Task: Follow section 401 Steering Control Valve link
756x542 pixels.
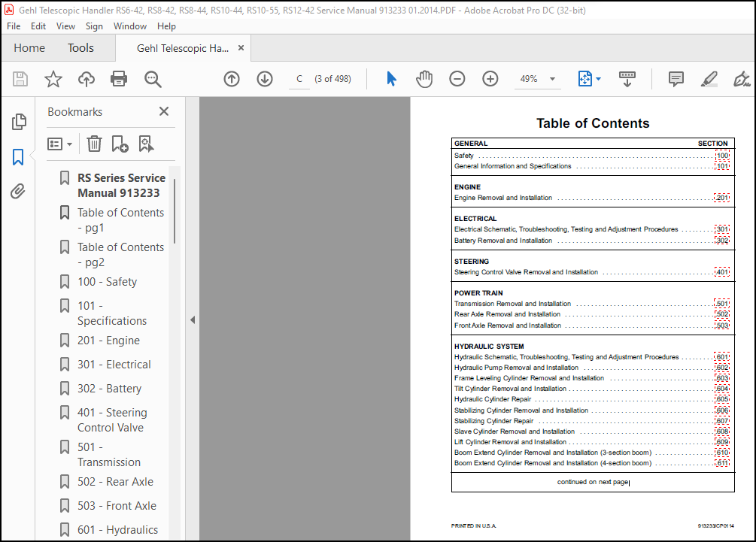Action: pos(721,272)
